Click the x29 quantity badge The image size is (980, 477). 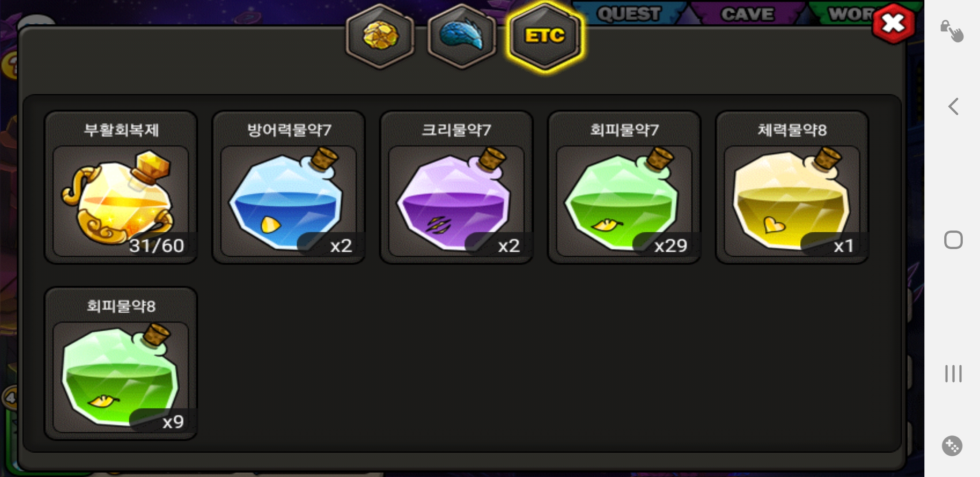(670, 246)
